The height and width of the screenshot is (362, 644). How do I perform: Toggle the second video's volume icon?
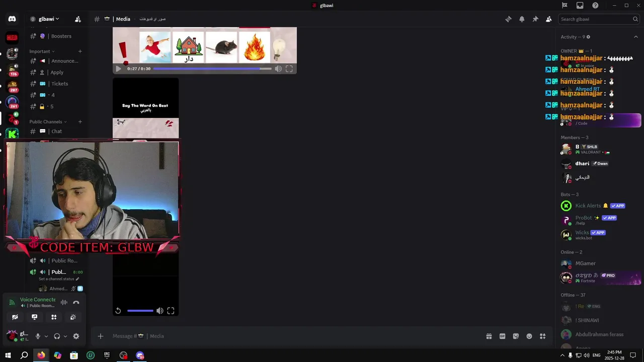pyautogui.click(x=159, y=311)
